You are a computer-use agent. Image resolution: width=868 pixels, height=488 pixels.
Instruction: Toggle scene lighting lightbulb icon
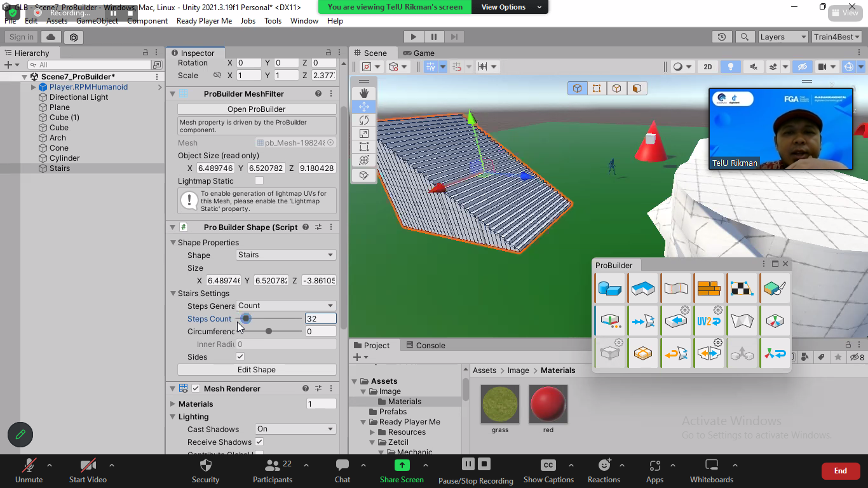(731, 67)
